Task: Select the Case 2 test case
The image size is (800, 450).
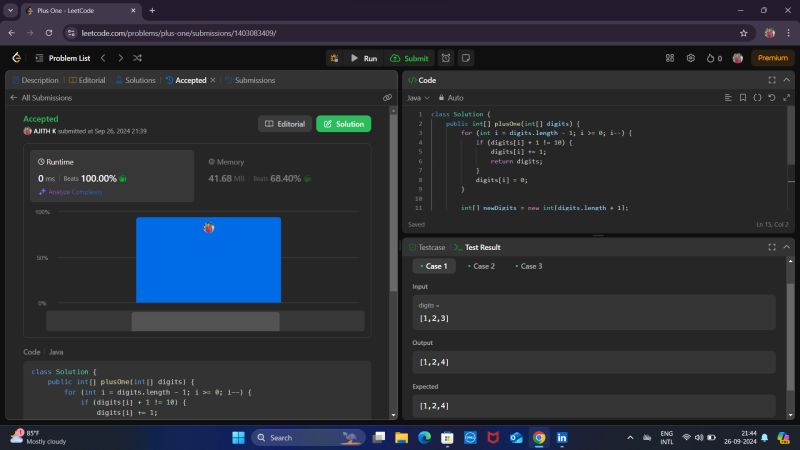Action: (x=480, y=266)
